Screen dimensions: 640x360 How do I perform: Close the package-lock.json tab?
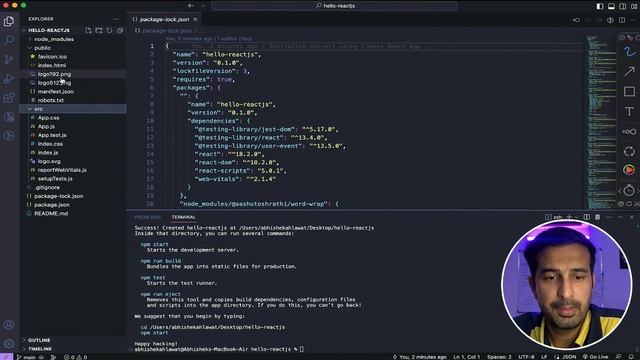tap(196, 19)
